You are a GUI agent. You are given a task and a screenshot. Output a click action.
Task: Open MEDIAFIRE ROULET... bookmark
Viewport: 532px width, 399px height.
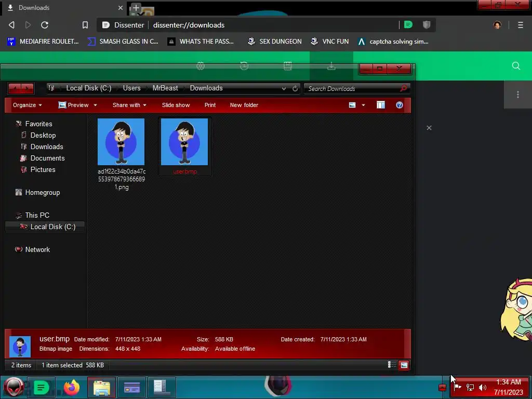tap(43, 42)
